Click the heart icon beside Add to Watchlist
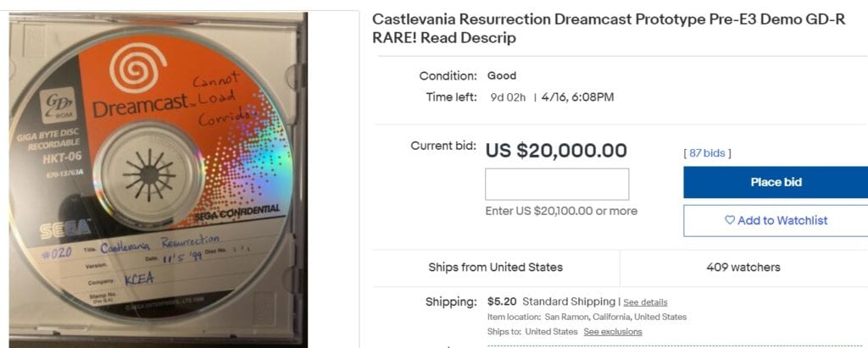This screenshot has width=868, height=348. (729, 220)
